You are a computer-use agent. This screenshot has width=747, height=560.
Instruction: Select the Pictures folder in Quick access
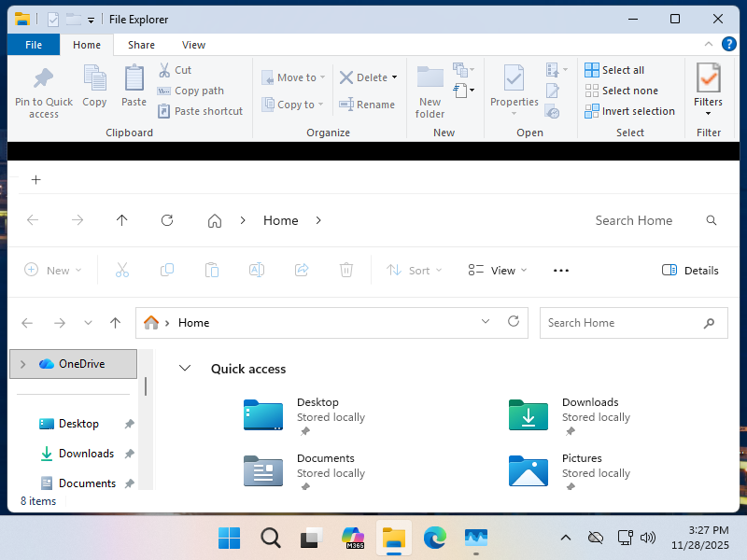click(x=570, y=472)
